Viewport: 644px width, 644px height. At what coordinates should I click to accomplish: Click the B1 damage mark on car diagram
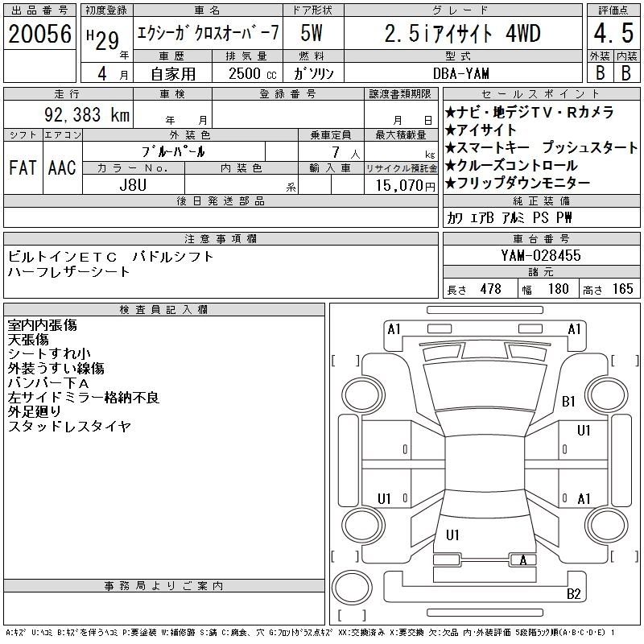point(568,401)
